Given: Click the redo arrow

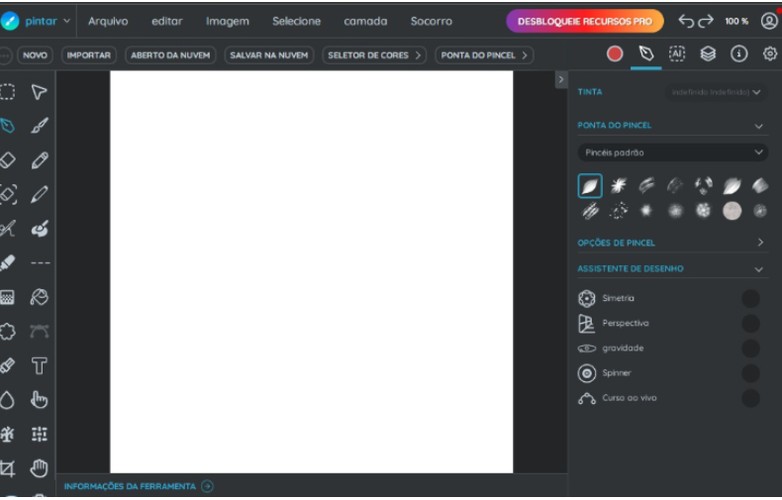Looking at the screenshot, I should pyautogui.click(x=706, y=21).
